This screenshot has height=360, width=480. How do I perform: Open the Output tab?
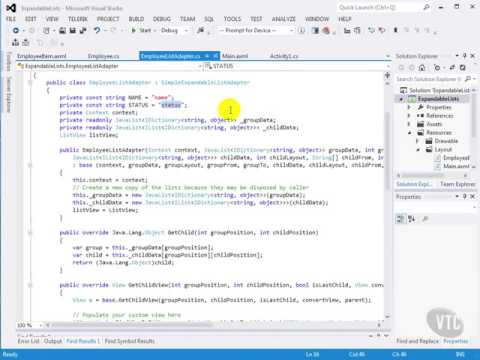point(53,341)
